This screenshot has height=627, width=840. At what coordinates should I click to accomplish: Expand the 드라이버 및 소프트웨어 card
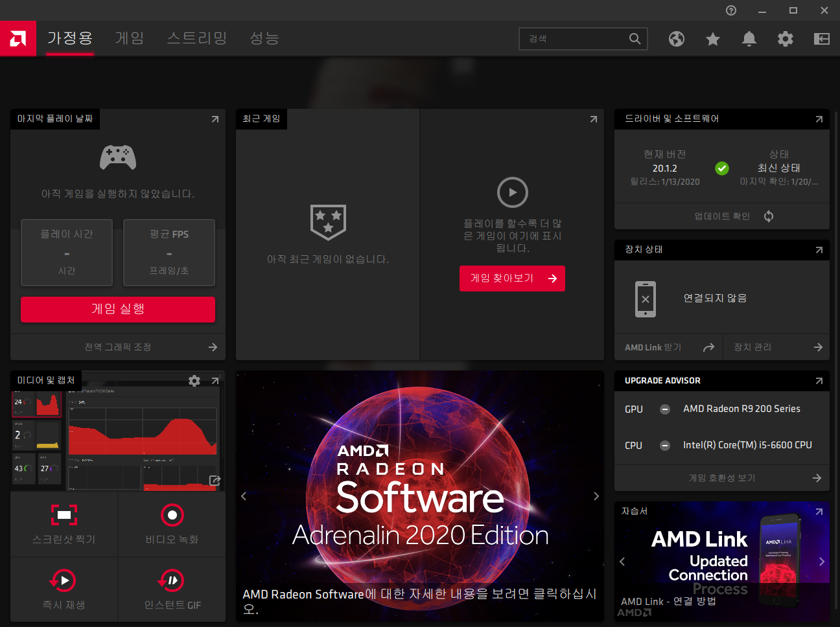(x=819, y=119)
